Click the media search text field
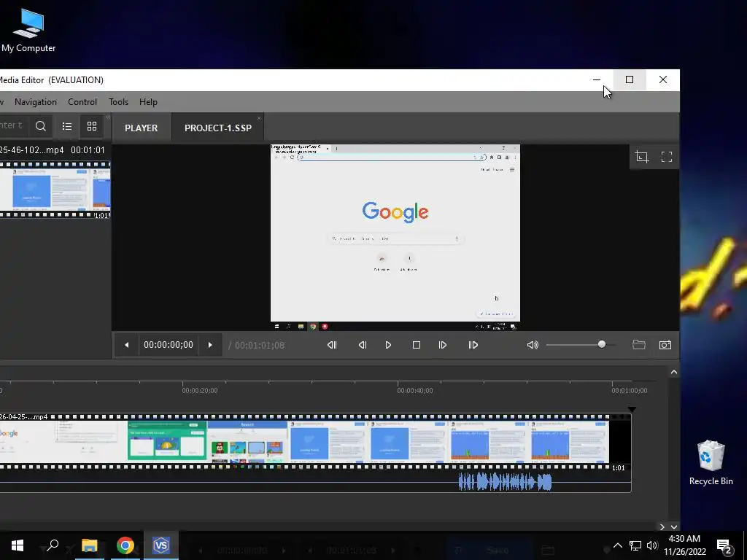This screenshot has width=747, height=560. click(13, 125)
